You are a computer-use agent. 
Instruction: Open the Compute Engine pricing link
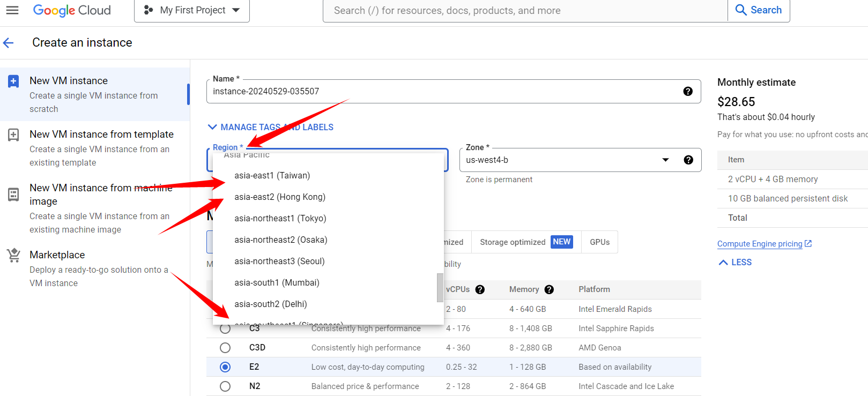coord(760,244)
